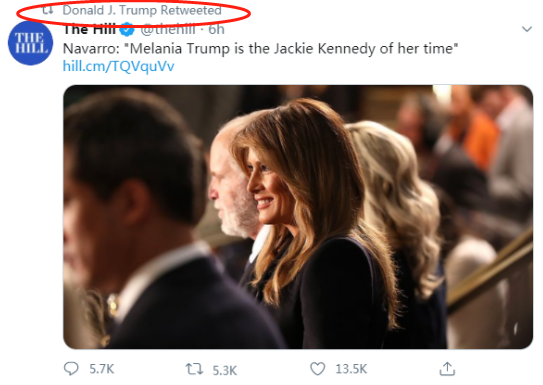The width and height of the screenshot is (543, 385).
Task: Click the small retweet icon beside Donald J. Trump
Action: coord(47,10)
